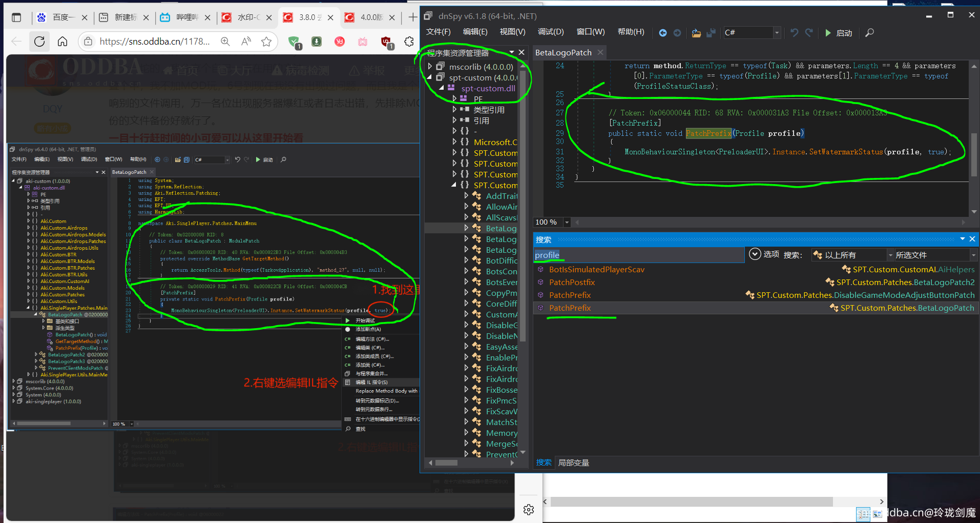Click the browser refresh icon

tap(39, 42)
